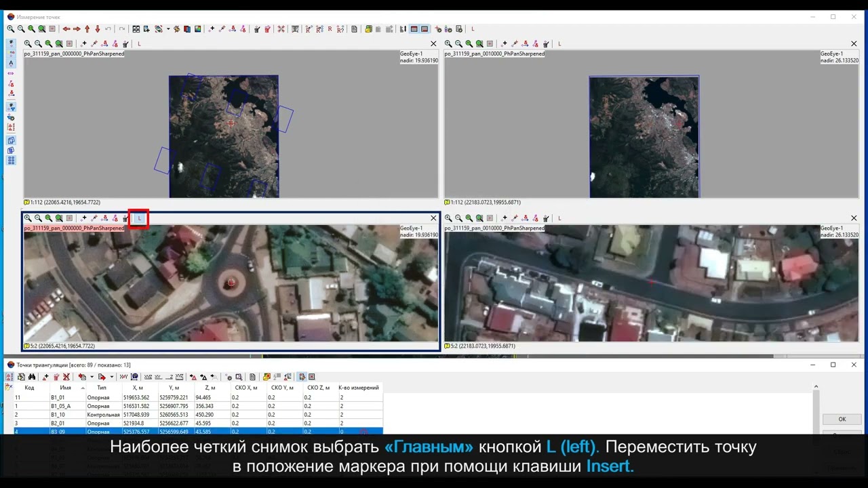This screenshot has width=868, height=488.
Task: Toggle the L button in top-right pane toolbar
Action: click(x=559, y=44)
